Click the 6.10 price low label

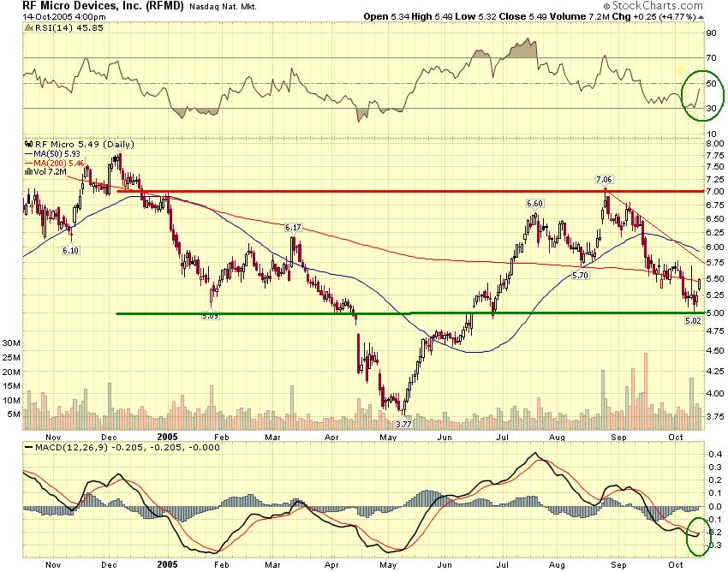70,250
